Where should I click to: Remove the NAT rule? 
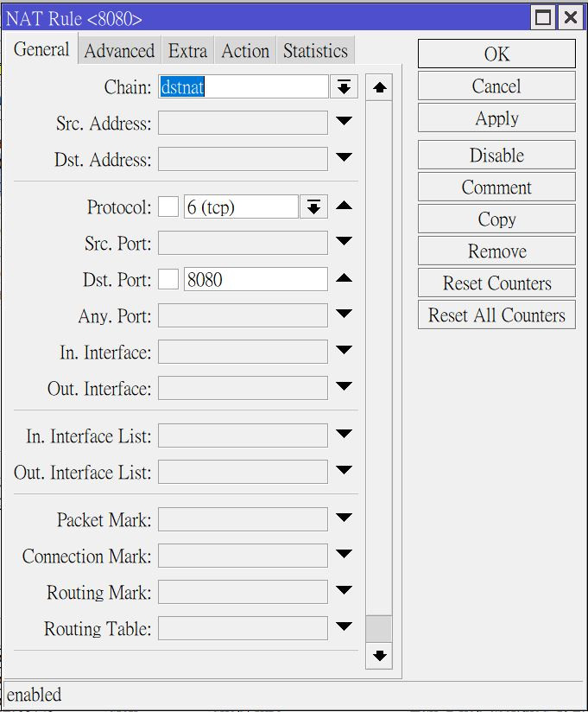tap(496, 251)
